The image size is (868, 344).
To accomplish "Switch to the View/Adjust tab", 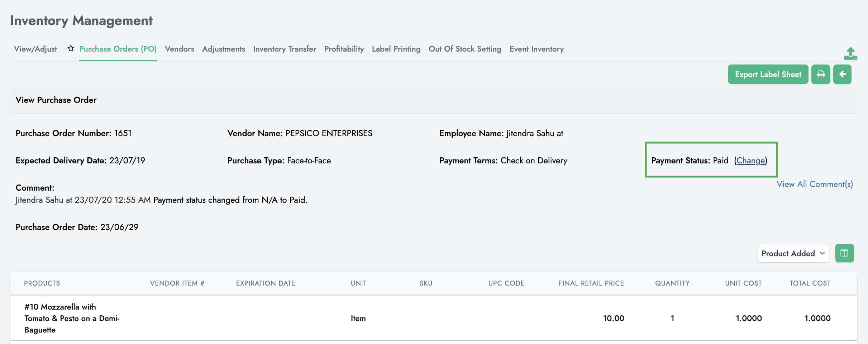I will [35, 49].
